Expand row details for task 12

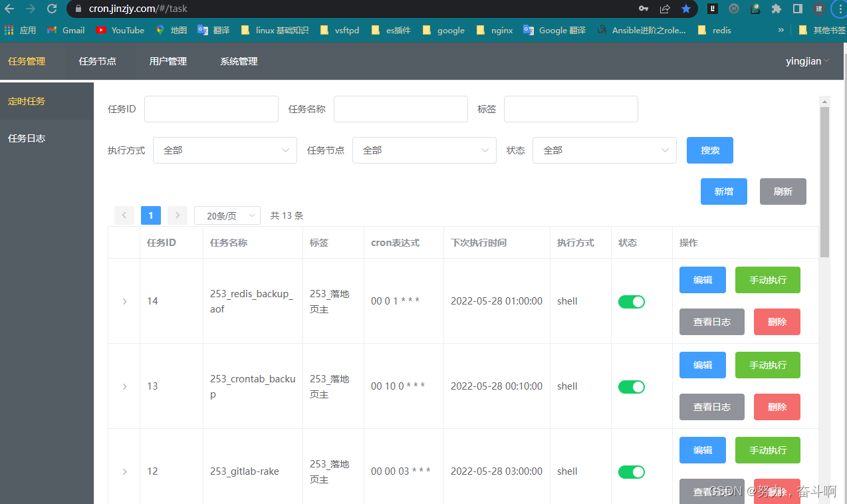[x=124, y=472]
